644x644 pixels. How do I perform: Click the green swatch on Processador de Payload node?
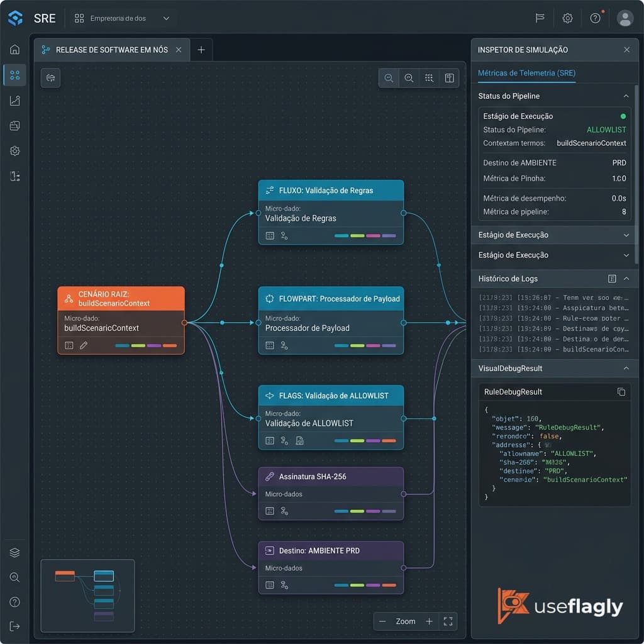pyautogui.click(x=357, y=346)
